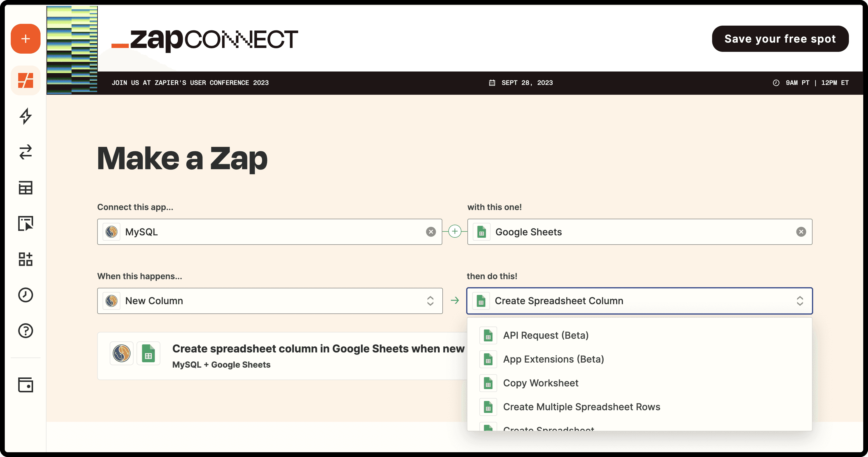Open the Apps grid-plus sidebar icon
Viewport: 868px width, 457px height.
pyautogui.click(x=26, y=259)
